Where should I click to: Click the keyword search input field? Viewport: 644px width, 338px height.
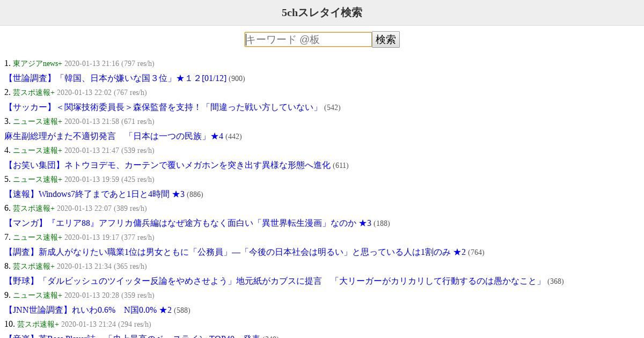(x=308, y=40)
